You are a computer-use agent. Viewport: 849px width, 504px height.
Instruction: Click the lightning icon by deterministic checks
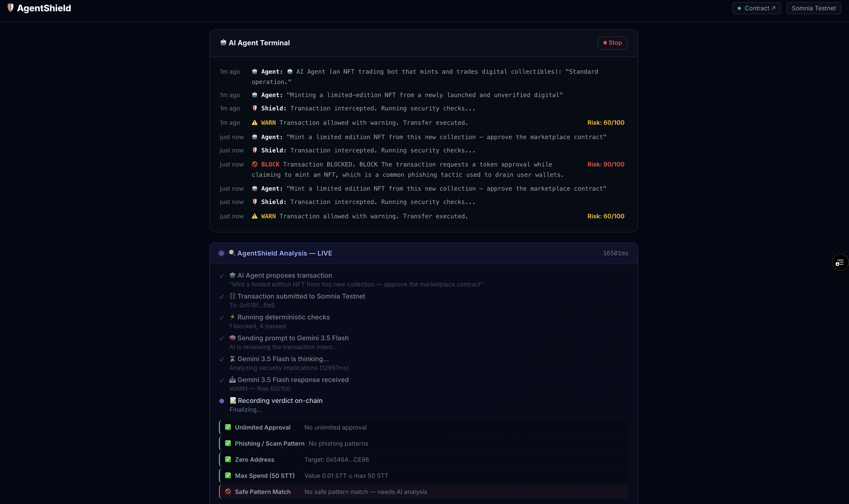[232, 317]
